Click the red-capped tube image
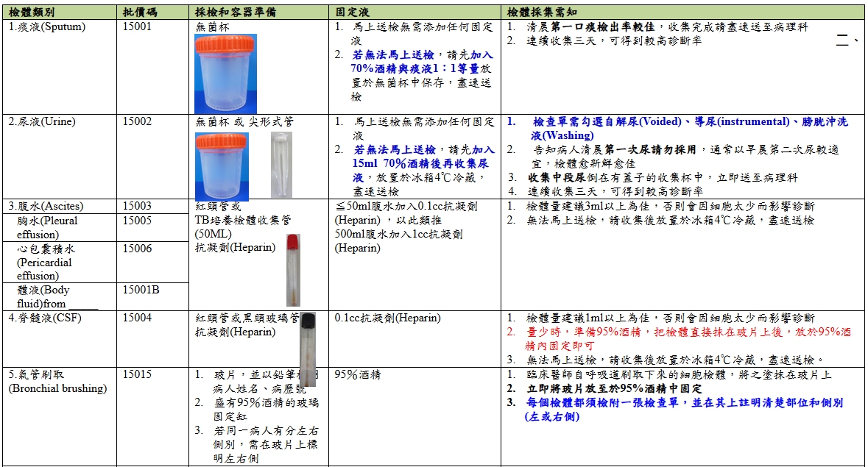868x467 pixels. point(292,269)
